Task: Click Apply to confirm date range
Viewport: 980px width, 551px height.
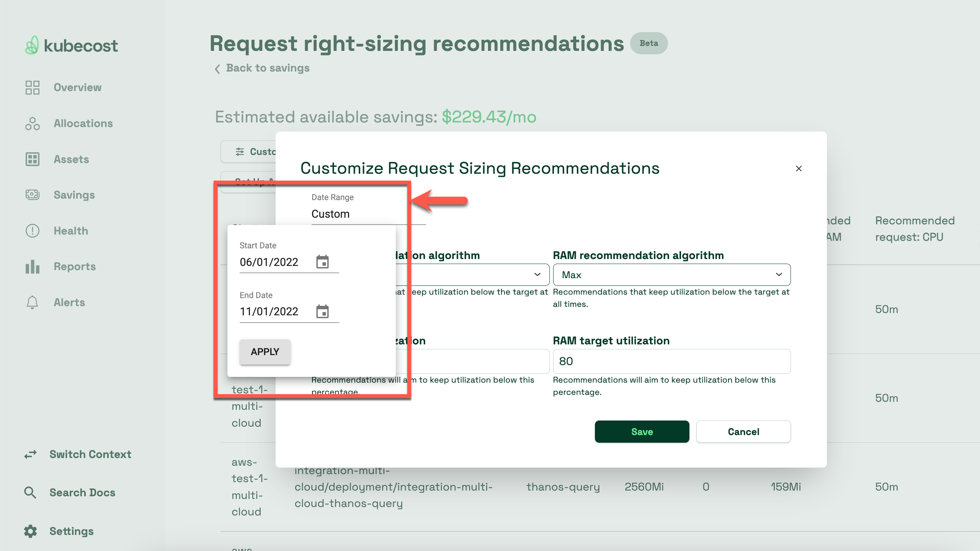Action: (x=265, y=352)
